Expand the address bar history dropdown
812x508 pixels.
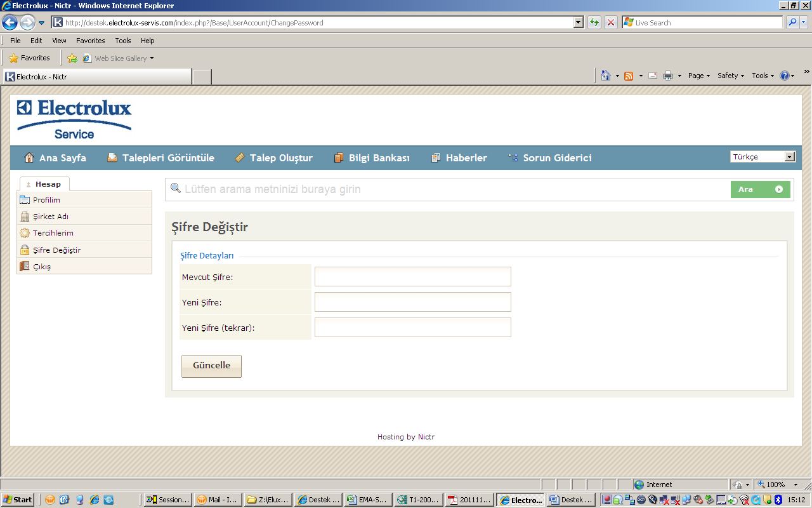click(578, 23)
